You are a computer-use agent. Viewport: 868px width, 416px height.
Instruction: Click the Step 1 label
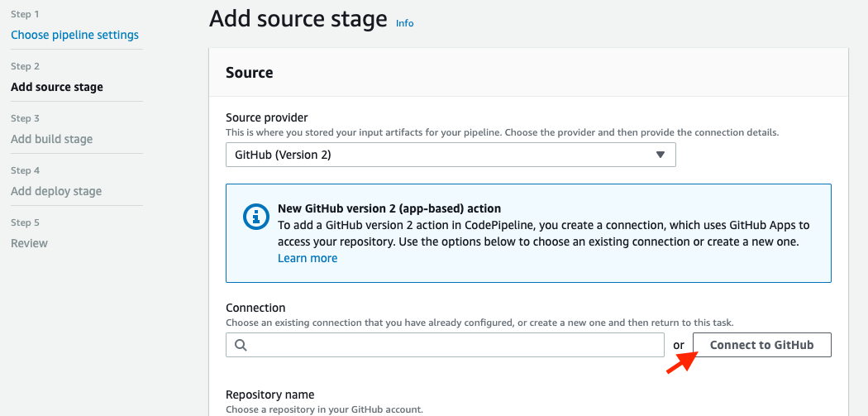point(25,14)
